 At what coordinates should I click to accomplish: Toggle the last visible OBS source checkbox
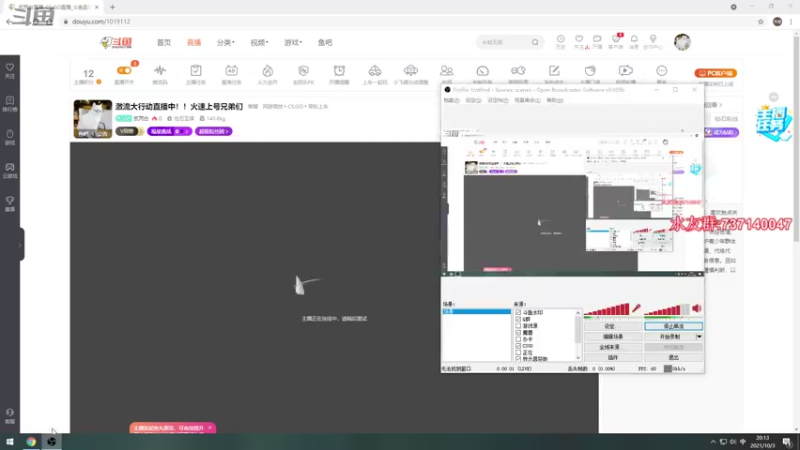coord(518,359)
